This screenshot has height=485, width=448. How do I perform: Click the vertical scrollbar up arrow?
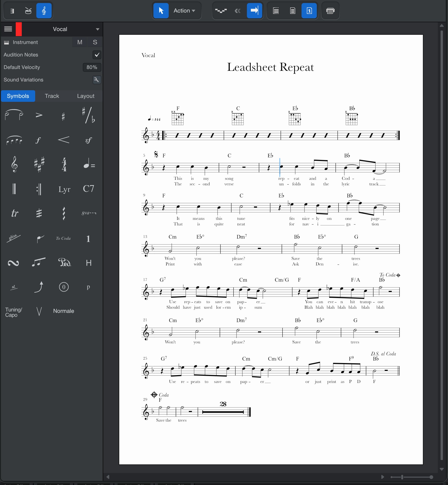442,25
